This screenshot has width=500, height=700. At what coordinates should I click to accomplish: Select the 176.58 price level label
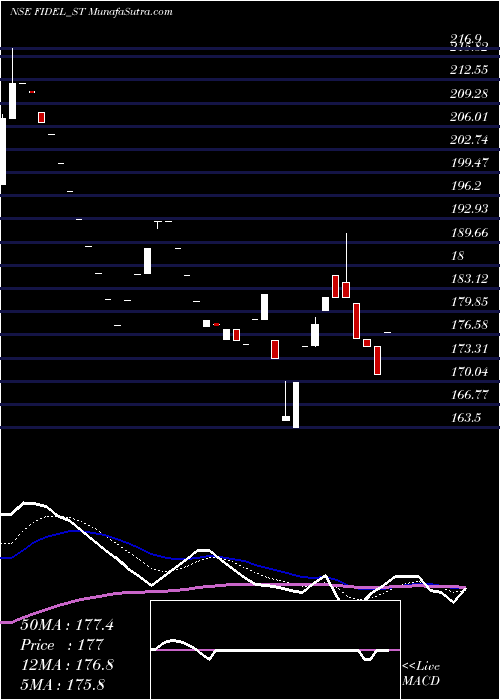click(469, 325)
